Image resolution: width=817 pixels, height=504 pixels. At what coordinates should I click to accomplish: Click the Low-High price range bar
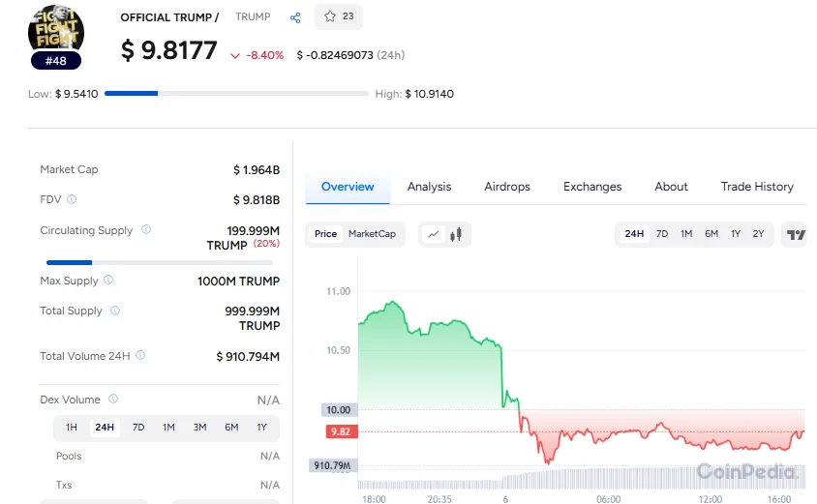(x=236, y=93)
